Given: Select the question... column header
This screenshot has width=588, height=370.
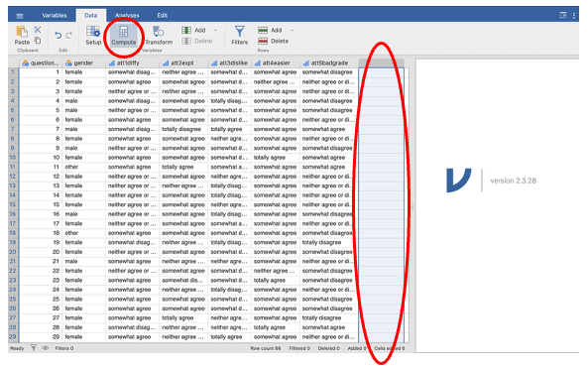Looking at the screenshot, I should click(x=41, y=63).
